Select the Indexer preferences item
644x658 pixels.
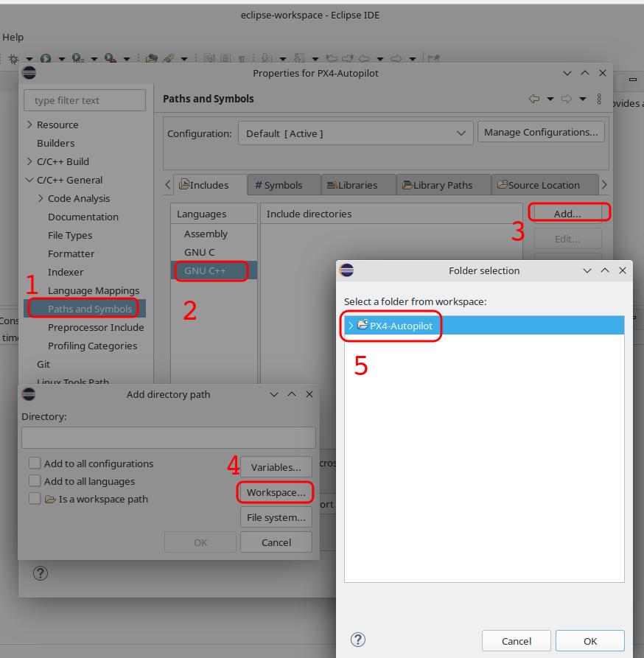tap(66, 272)
